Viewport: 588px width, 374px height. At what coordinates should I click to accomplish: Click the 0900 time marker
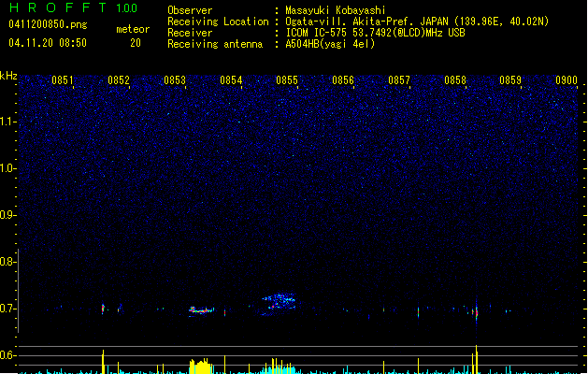point(566,80)
